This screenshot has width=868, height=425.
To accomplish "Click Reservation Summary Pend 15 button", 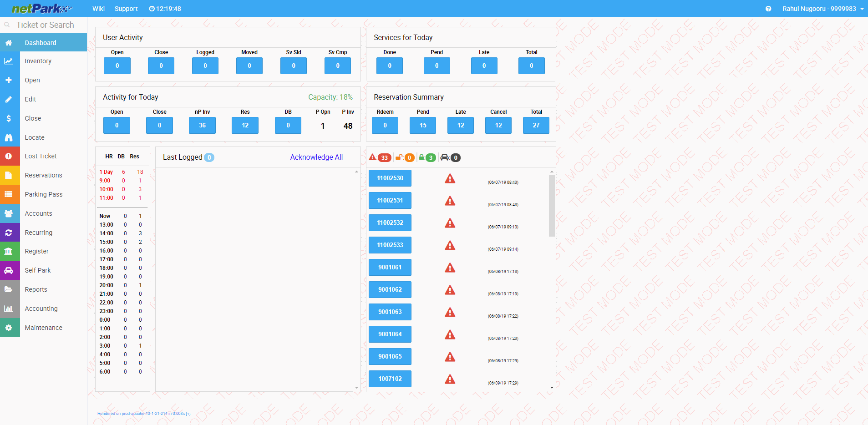I will pyautogui.click(x=423, y=126).
